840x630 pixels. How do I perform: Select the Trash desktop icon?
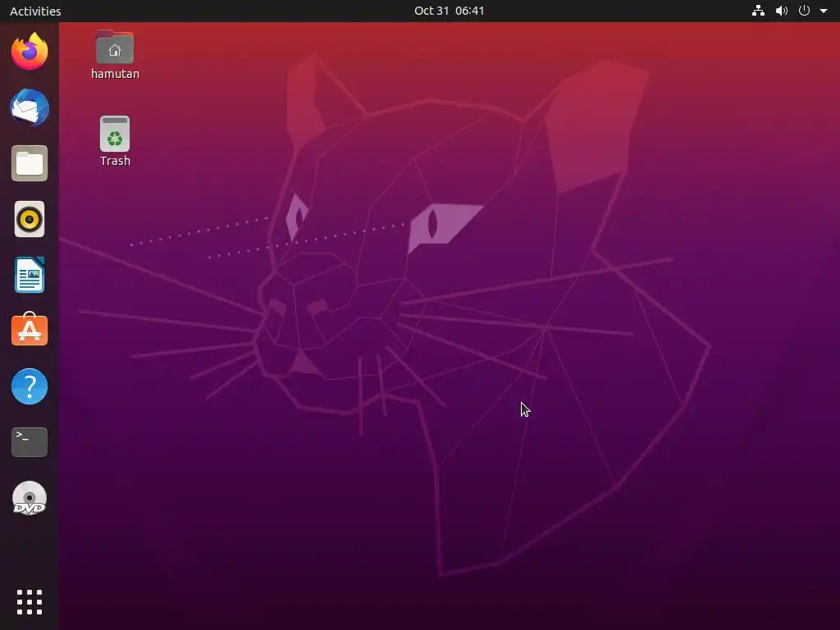[115, 134]
